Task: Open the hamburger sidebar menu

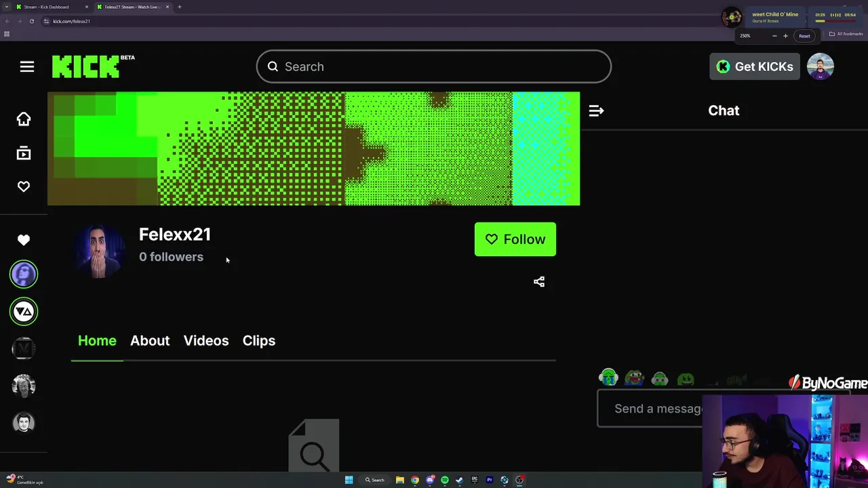Action: tap(27, 66)
